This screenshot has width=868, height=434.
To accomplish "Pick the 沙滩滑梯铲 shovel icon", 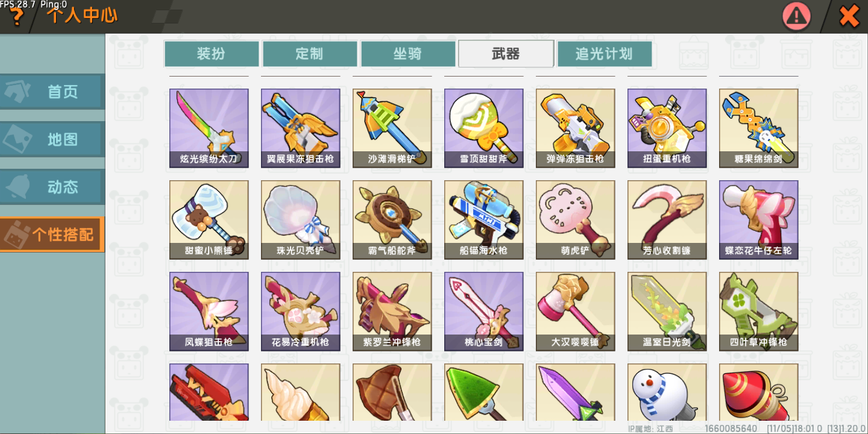I will (x=392, y=128).
